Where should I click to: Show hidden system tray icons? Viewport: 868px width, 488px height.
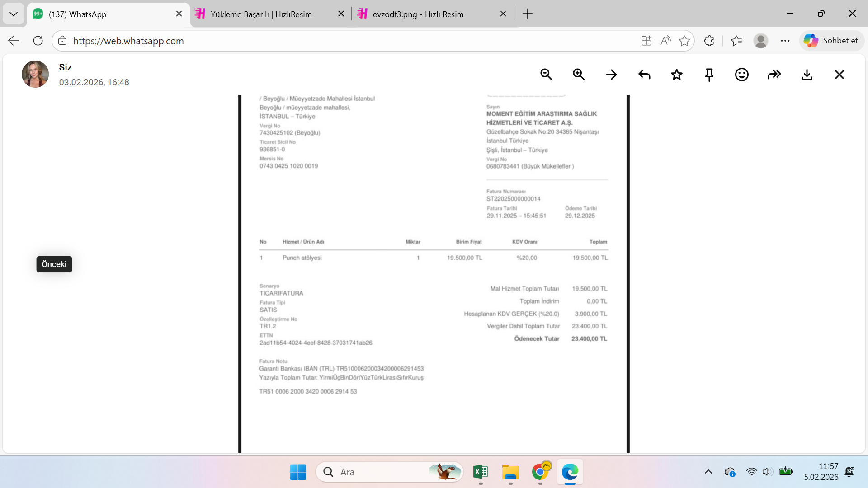tap(708, 472)
